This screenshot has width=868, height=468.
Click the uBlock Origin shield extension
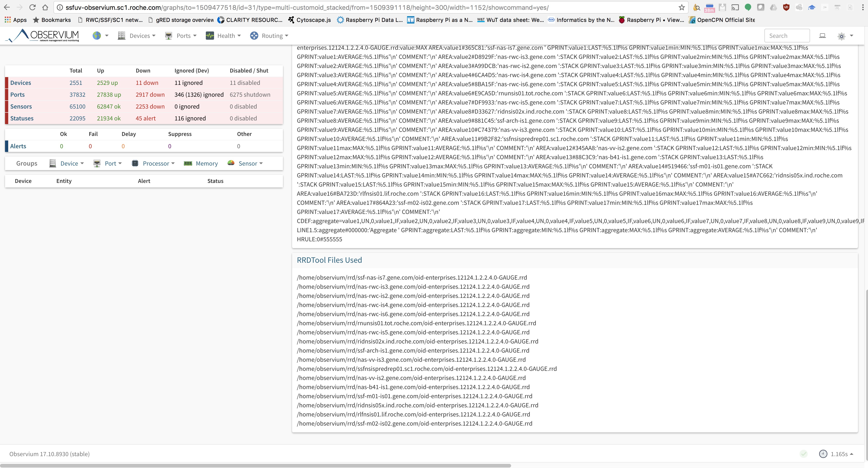pos(787,7)
